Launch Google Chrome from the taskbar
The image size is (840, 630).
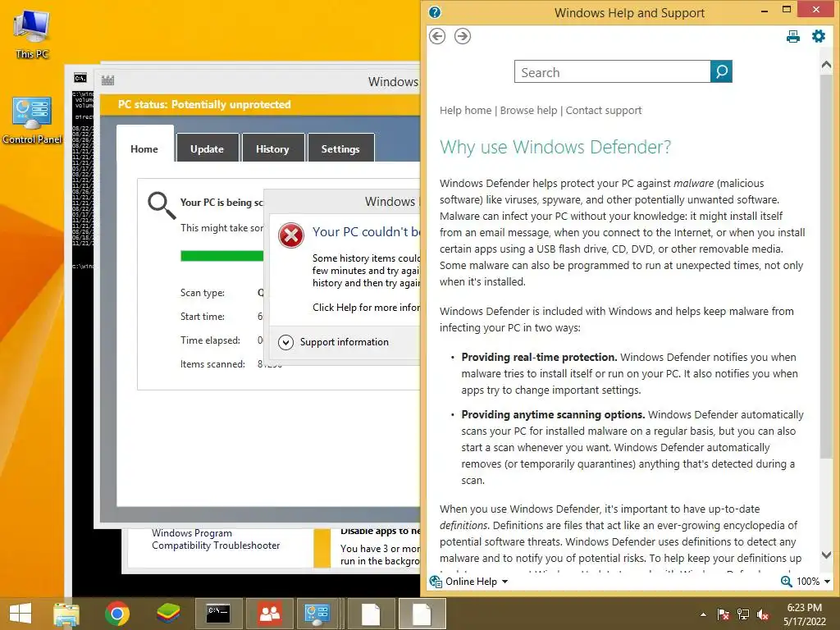[117, 614]
